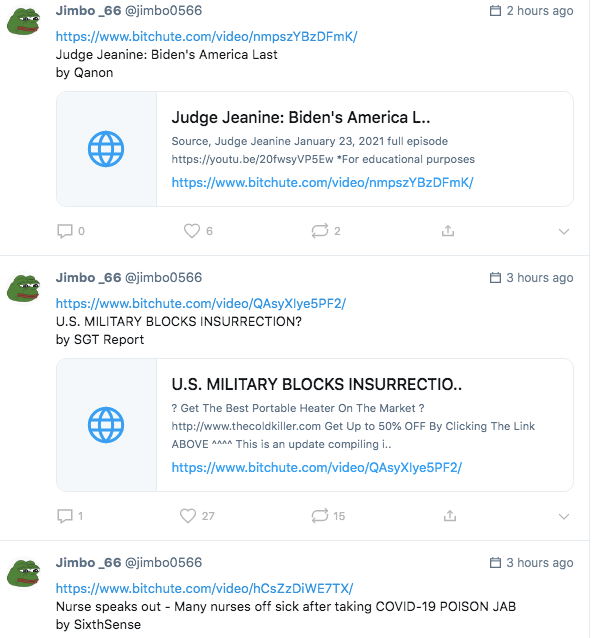Screen dimensions: 604x638
Task: Click the '2 hours ago' timestamp
Action: click(540, 11)
